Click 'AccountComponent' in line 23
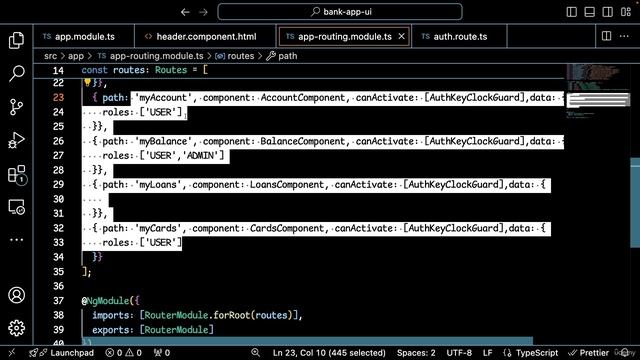The height and width of the screenshot is (360, 640). click(303, 98)
